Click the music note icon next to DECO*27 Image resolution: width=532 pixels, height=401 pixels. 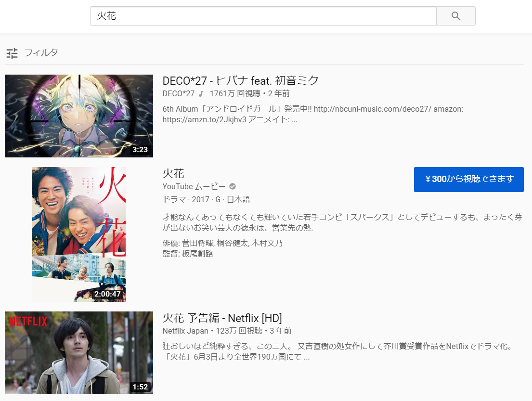pyautogui.click(x=201, y=94)
